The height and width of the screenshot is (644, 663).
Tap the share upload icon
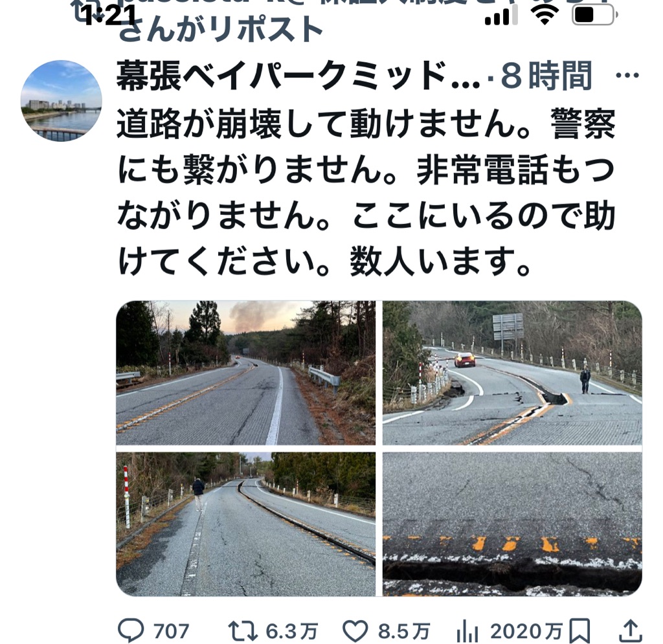pyautogui.click(x=631, y=631)
